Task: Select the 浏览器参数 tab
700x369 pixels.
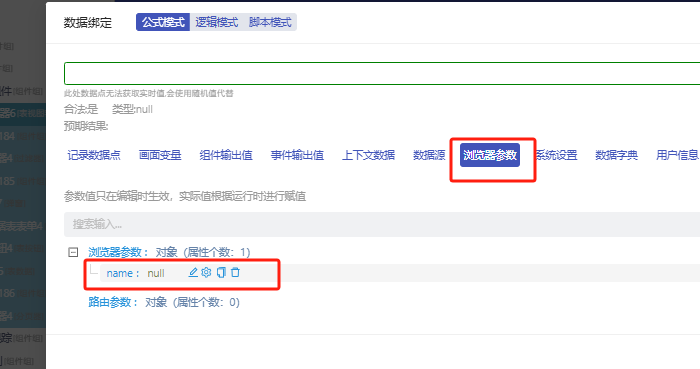Action: tap(490, 155)
